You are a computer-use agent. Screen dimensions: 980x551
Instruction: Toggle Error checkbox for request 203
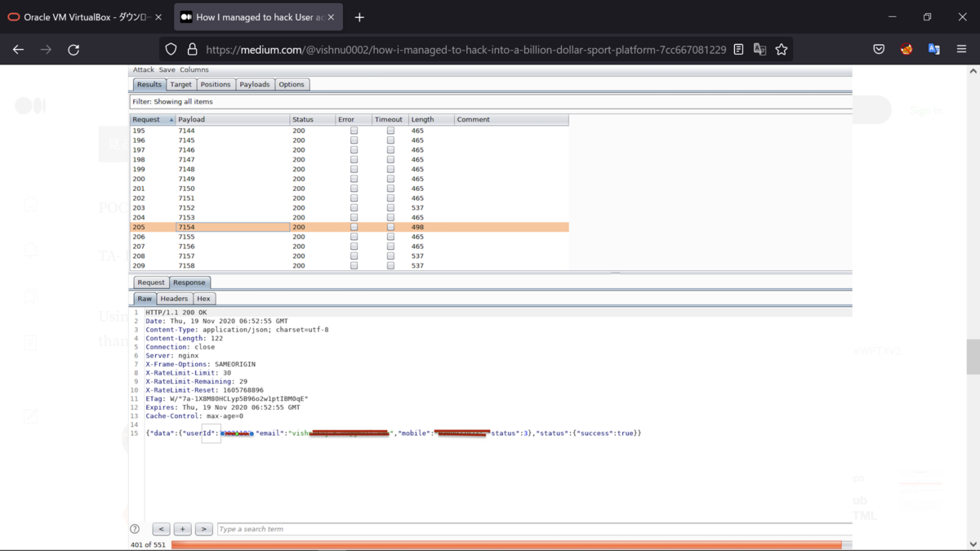(354, 207)
